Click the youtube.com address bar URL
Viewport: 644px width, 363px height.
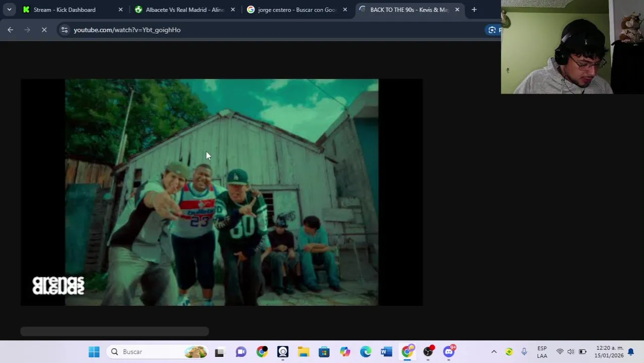pos(127,30)
